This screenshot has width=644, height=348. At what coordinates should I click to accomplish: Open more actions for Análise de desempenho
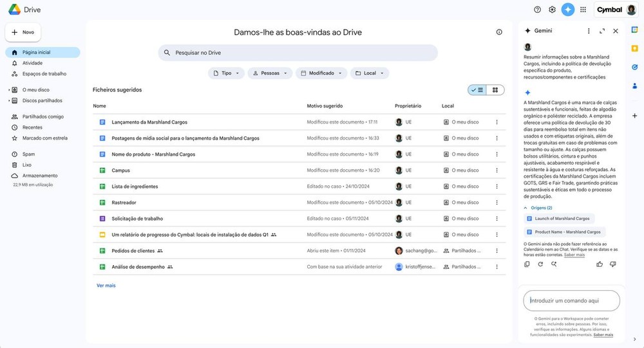[x=497, y=267]
